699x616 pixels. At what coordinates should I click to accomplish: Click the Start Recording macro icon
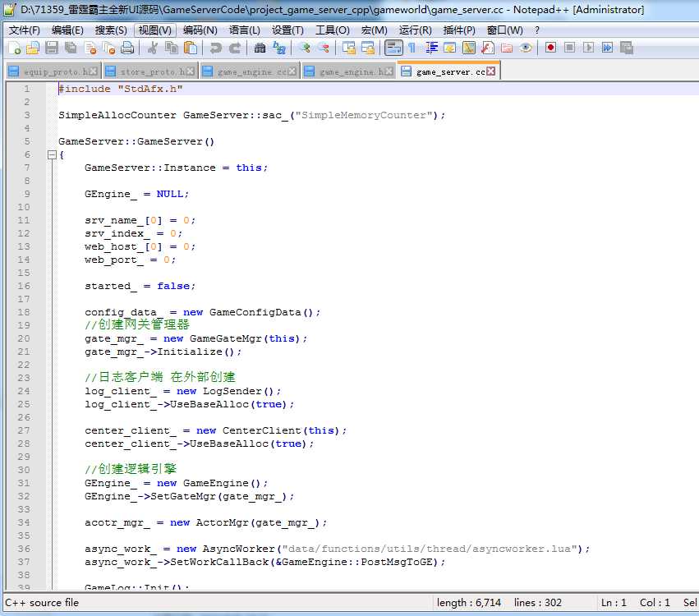[x=550, y=48]
